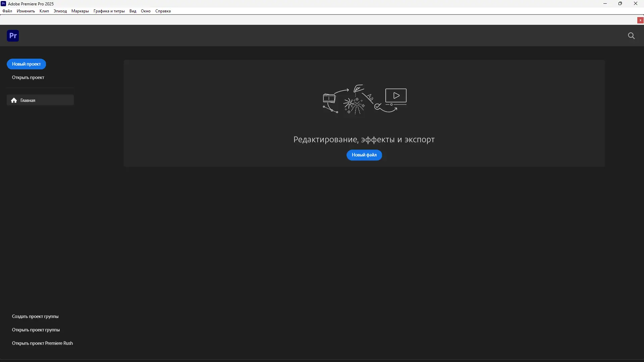
Task: Open the Маркеры menu
Action: point(80,11)
